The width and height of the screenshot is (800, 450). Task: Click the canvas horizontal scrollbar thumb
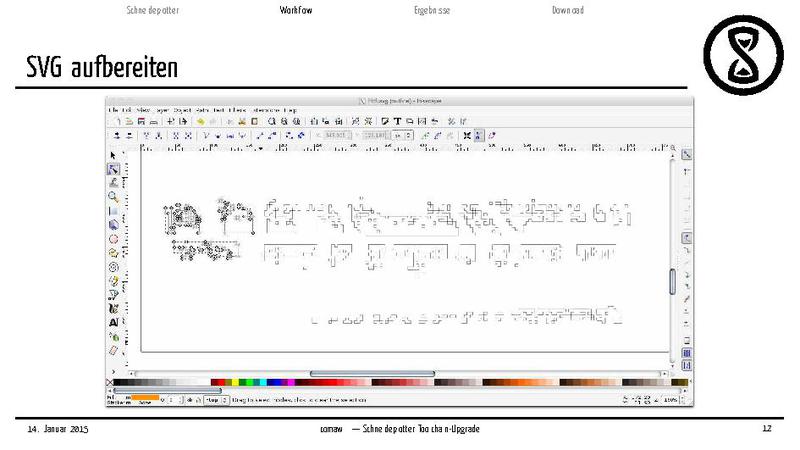coord(372,374)
